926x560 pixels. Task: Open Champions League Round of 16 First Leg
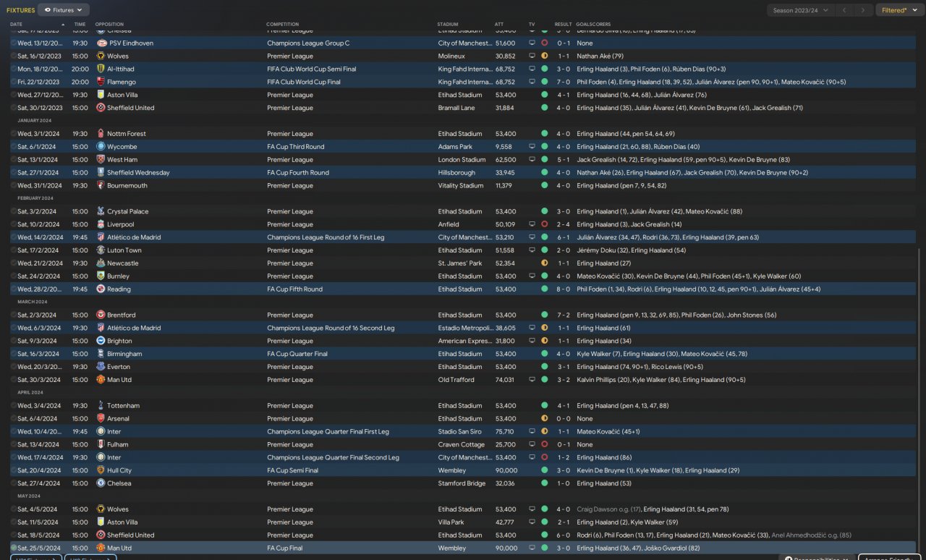coord(327,237)
